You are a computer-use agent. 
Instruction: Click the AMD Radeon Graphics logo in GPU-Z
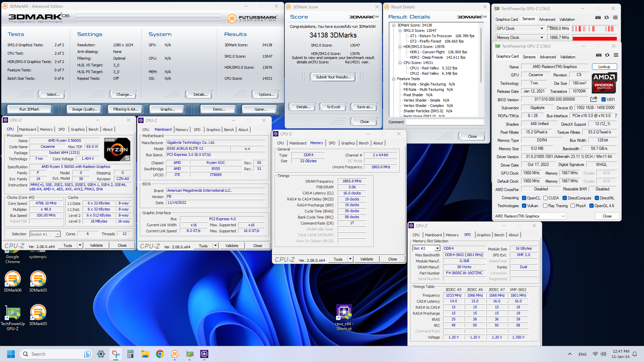point(604,83)
